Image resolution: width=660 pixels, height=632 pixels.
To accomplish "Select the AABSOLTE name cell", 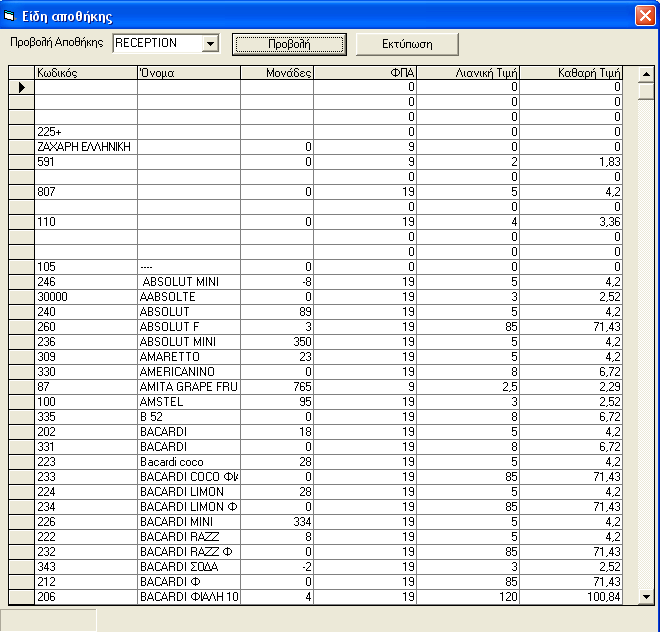I will point(189,297).
